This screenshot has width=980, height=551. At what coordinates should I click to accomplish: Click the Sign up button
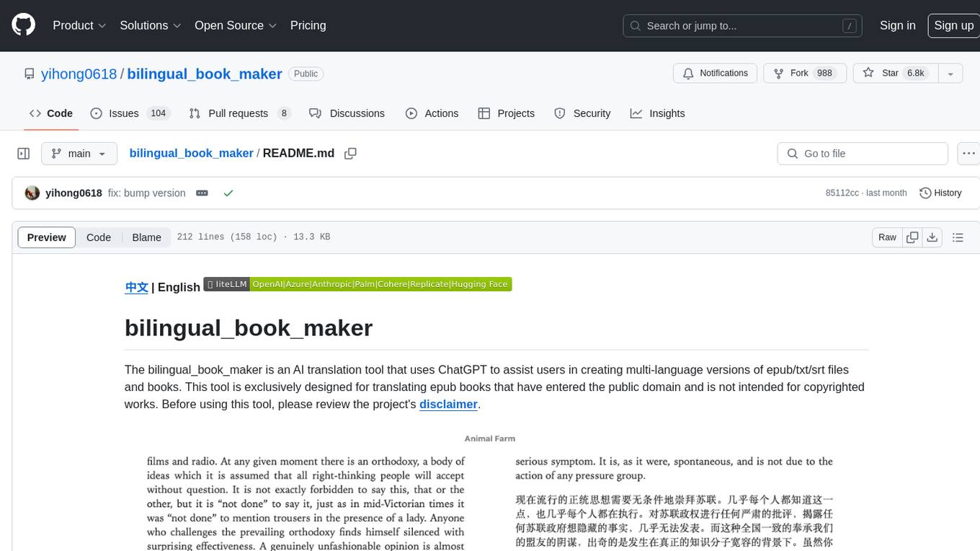click(x=953, y=25)
